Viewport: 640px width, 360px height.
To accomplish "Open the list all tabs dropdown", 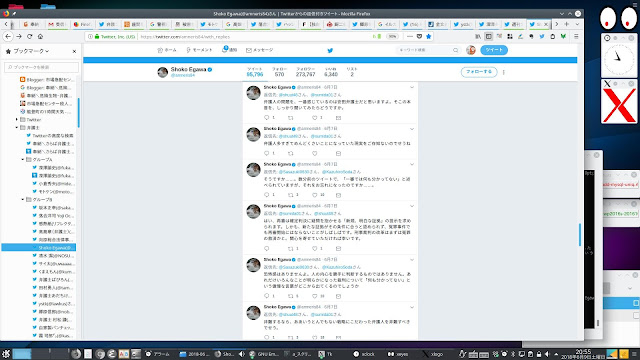I will (x=577, y=24).
